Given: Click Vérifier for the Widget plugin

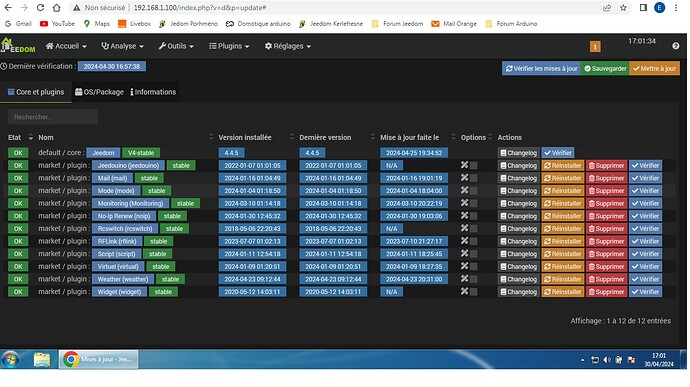Looking at the screenshot, I should point(645,291).
